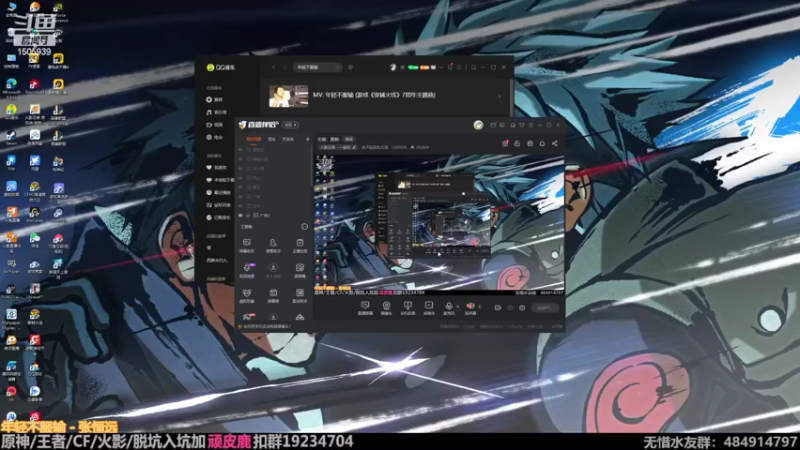Open the mode dropdown pill beside streaming app logo
Screen dimensions: 800x450
pos(291,125)
